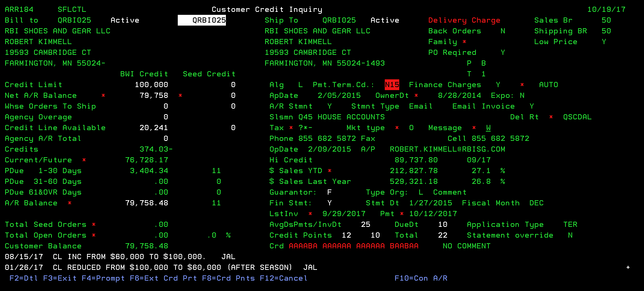
Task: Click the plus more-lines indicator at bottom right
Action: tap(628, 267)
